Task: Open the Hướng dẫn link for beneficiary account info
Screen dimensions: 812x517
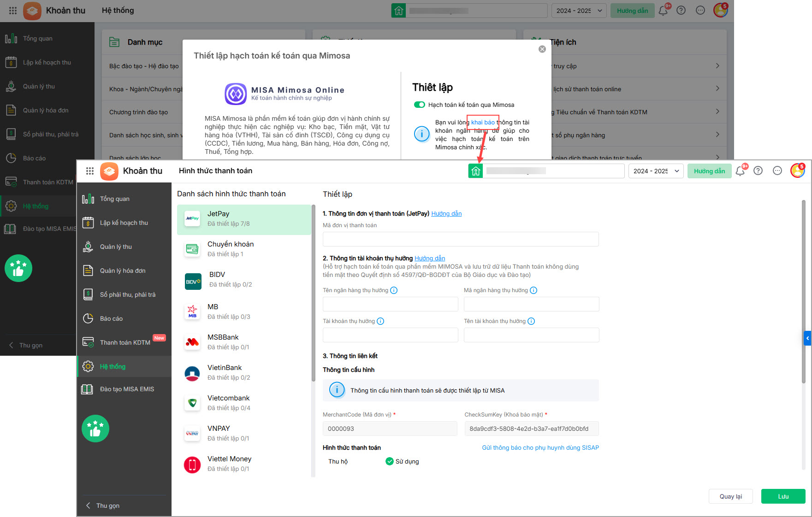Action: 430,258
